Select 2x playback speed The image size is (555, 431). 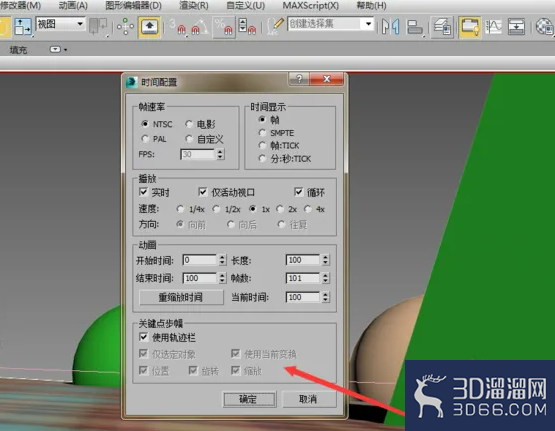pyautogui.click(x=280, y=209)
